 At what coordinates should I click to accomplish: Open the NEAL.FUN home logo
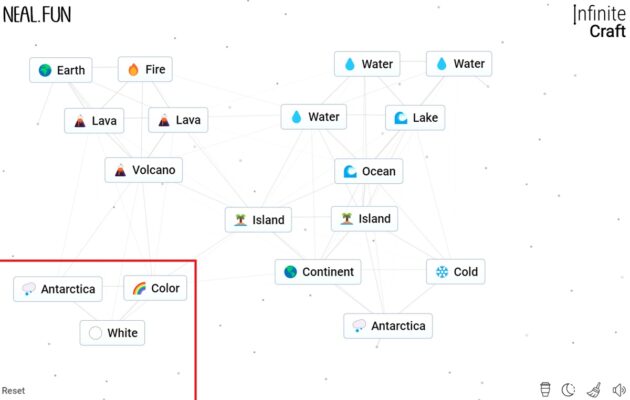[x=37, y=14]
